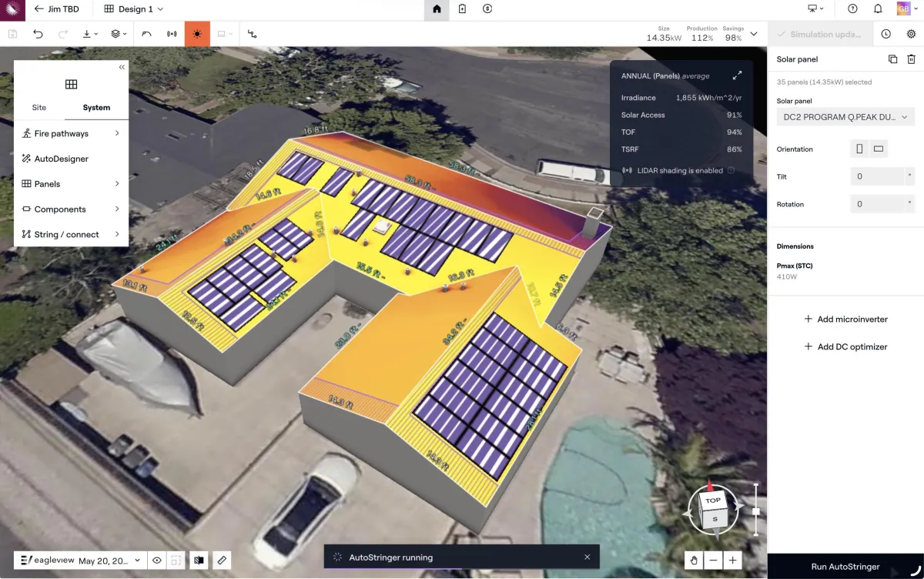Click Add microinverter
This screenshot has width=924, height=579.
coord(845,319)
